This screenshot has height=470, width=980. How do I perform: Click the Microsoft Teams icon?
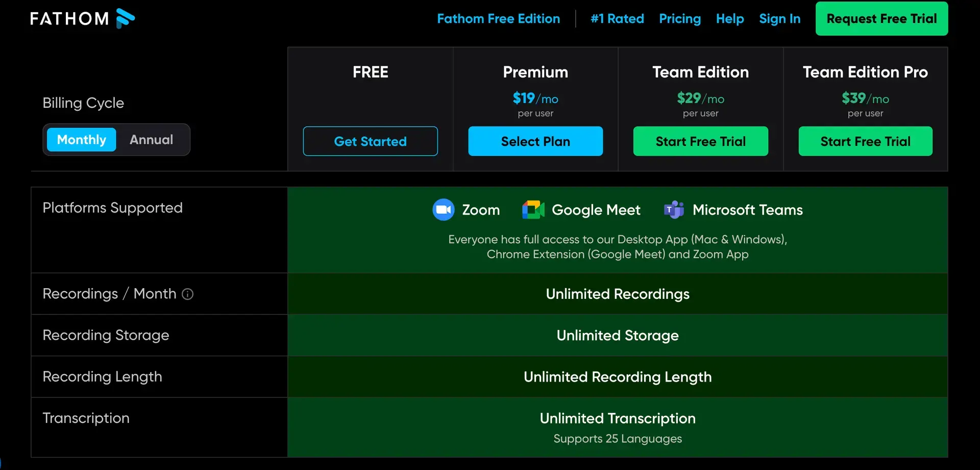click(x=674, y=209)
